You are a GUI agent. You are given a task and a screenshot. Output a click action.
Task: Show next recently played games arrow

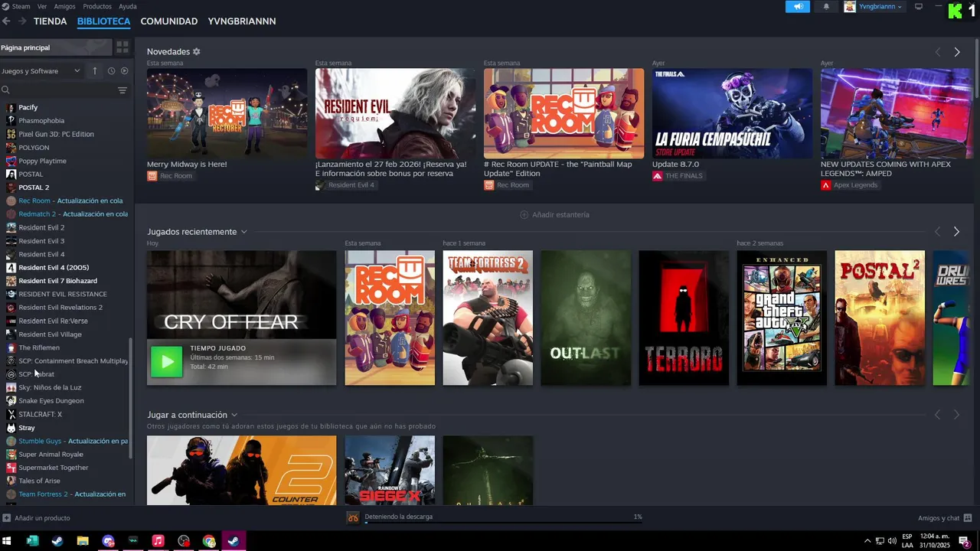tap(956, 231)
